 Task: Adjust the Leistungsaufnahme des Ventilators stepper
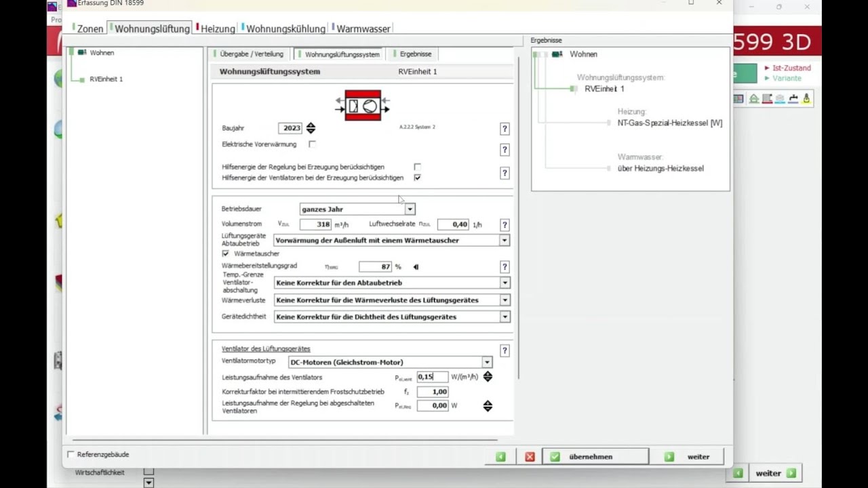click(488, 377)
